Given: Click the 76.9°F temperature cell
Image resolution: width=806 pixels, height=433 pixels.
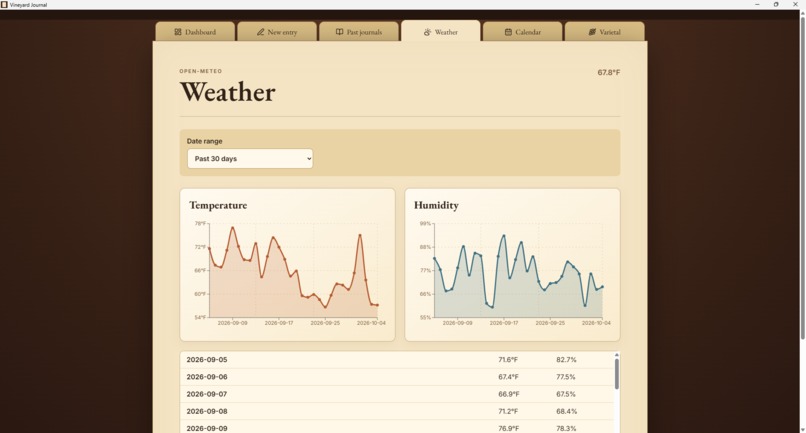Looking at the screenshot, I should pyautogui.click(x=508, y=428).
